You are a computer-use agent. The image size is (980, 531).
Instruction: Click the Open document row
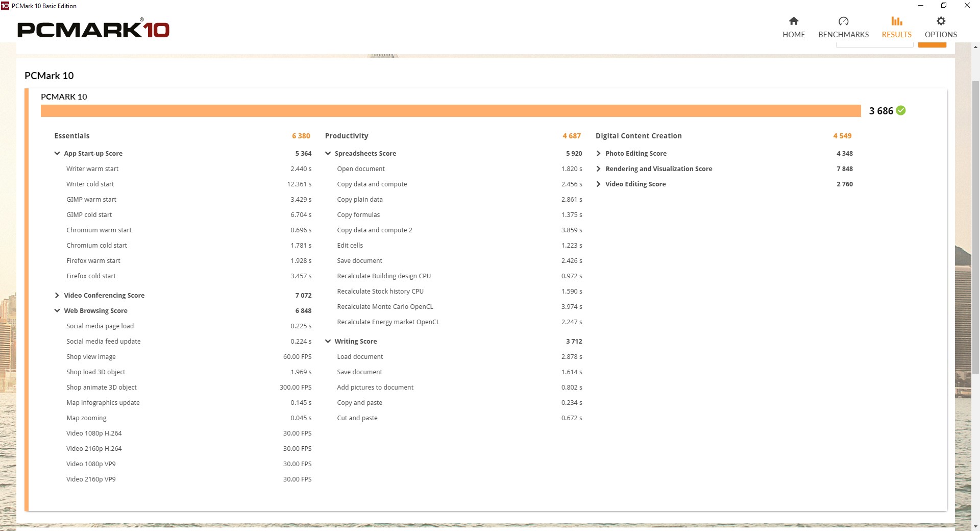[459, 168]
